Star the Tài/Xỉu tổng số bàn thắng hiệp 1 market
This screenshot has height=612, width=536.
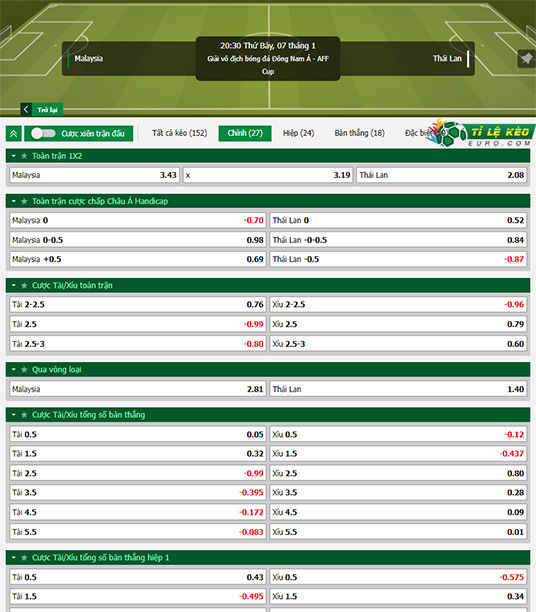[x=24, y=558]
